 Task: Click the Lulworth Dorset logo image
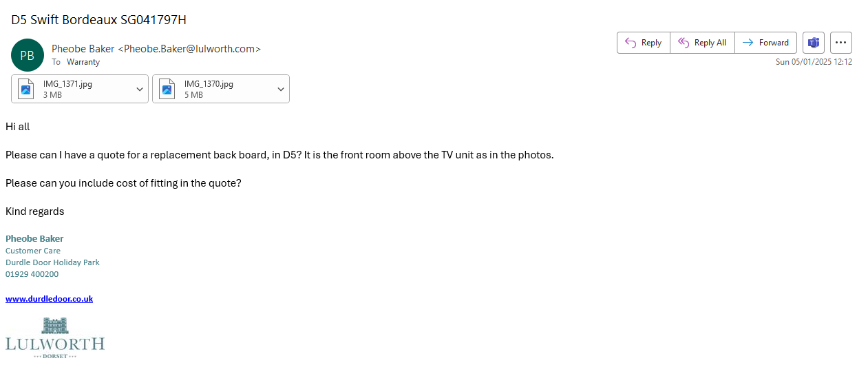coord(55,338)
